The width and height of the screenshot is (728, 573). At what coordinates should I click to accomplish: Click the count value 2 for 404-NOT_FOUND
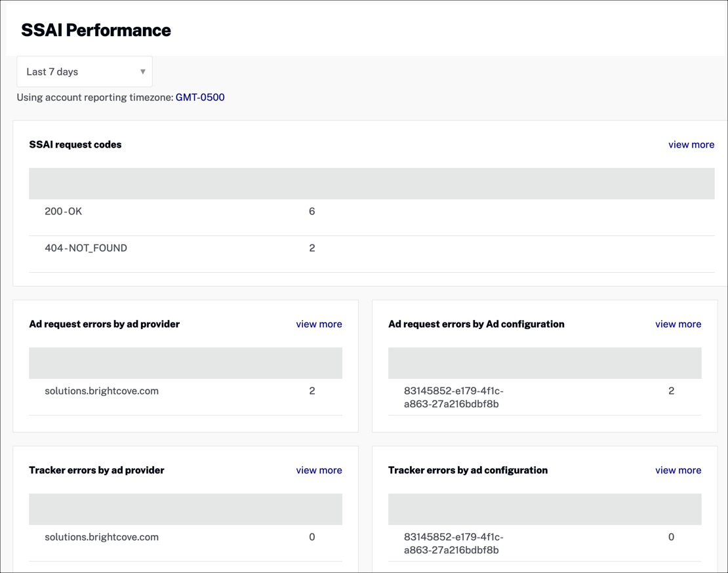coord(312,248)
